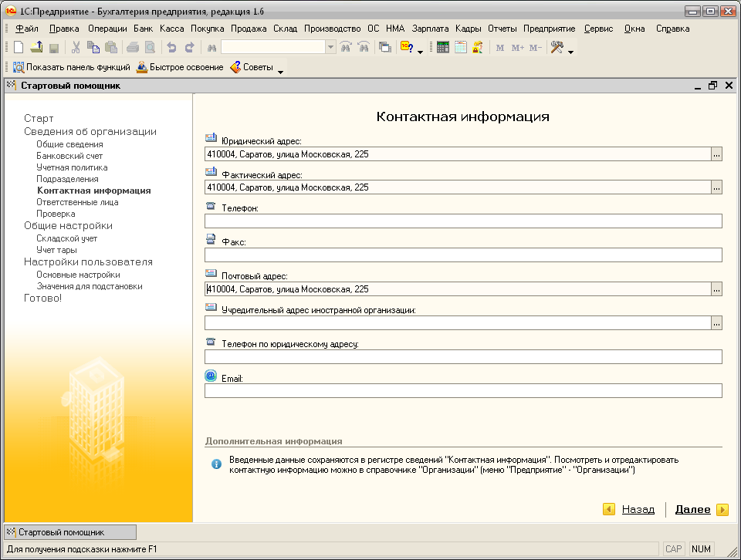The height and width of the screenshot is (560, 741).
Task: Go to Складской учет step
Action: click(x=66, y=238)
